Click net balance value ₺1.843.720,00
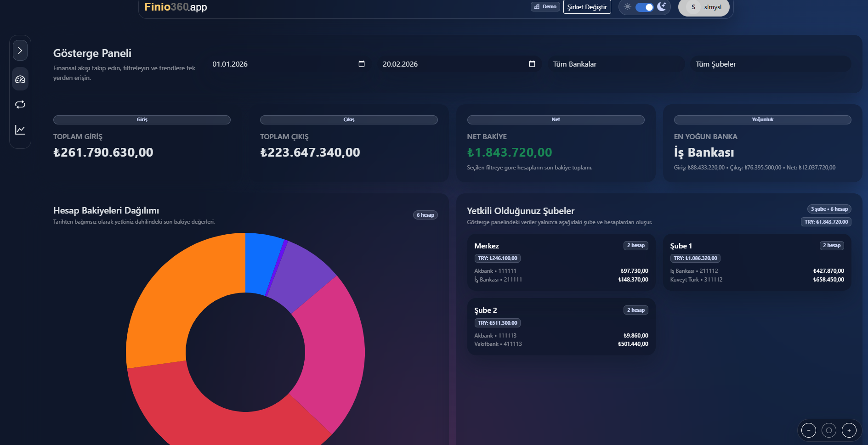 (510, 152)
